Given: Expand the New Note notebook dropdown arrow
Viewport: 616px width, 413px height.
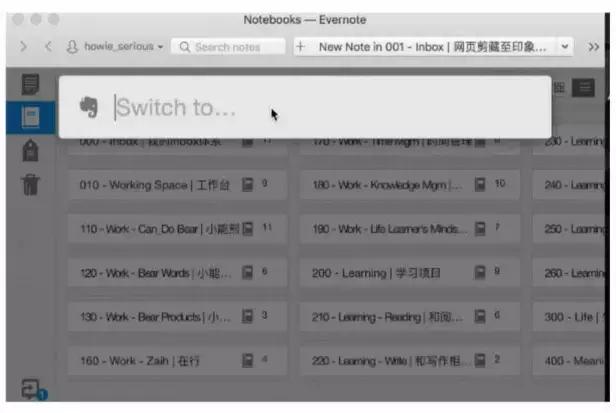Looking at the screenshot, I should coord(565,47).
